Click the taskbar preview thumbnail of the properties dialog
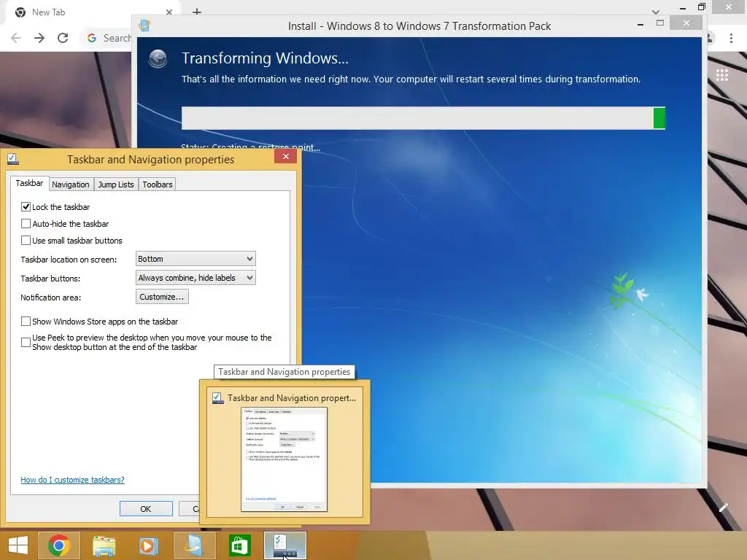 point(285,459)
